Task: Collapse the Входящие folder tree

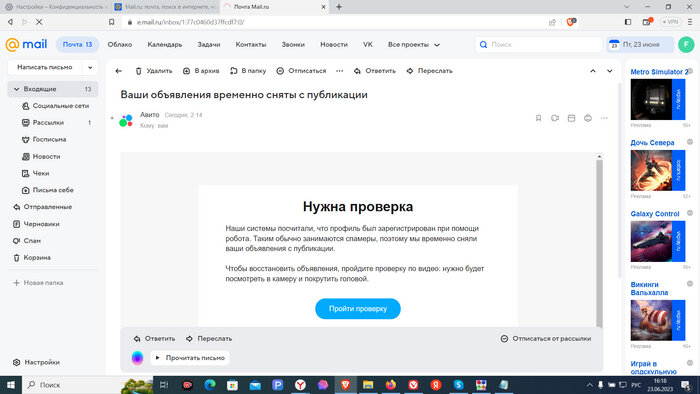Action: (17, 89)
